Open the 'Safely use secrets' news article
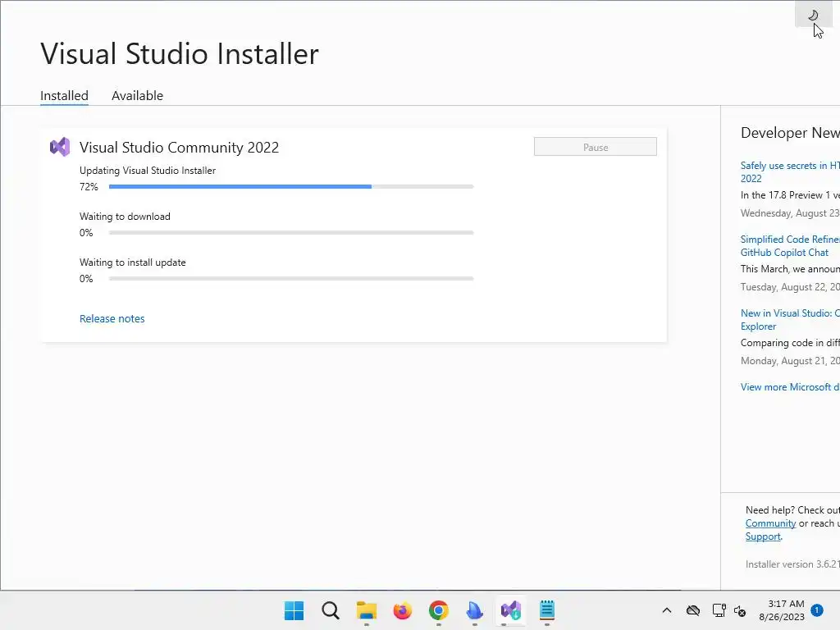The image size is (840, 630). pyautogui.click(x=790, y=172)
